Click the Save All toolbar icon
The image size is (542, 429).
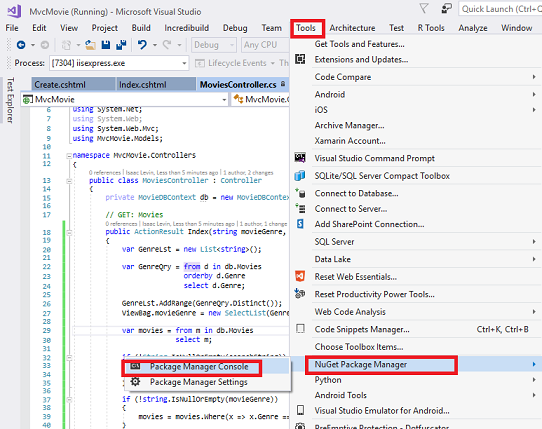(121, 45)
